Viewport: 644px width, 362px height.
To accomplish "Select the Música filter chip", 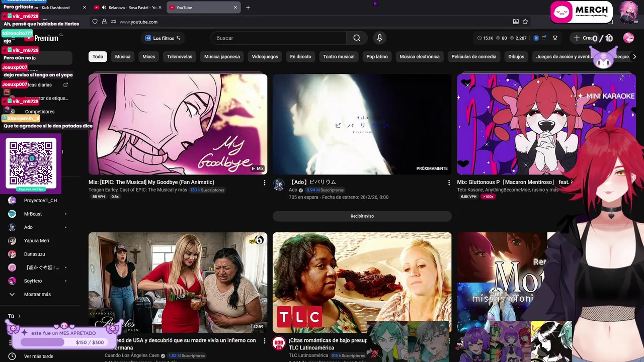I will 123,57.
